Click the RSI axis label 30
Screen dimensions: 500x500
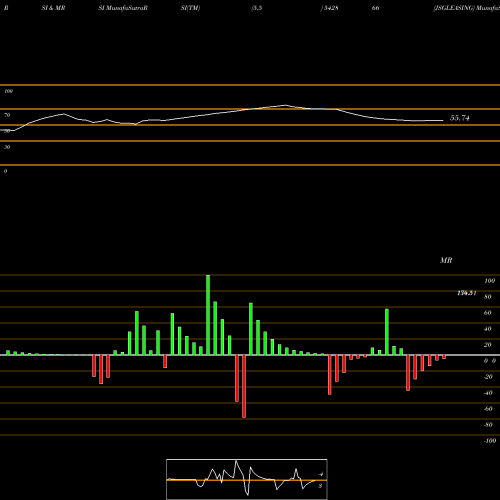coord(7,147)
